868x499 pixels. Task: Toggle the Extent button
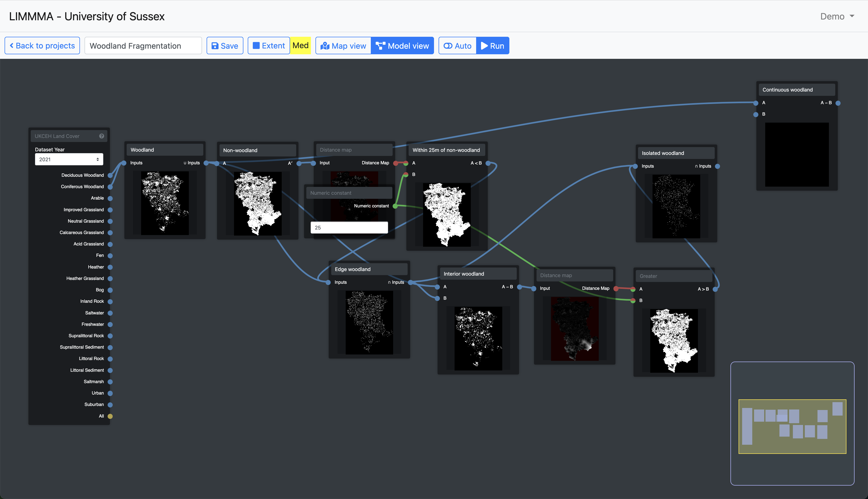click(269, 46)
